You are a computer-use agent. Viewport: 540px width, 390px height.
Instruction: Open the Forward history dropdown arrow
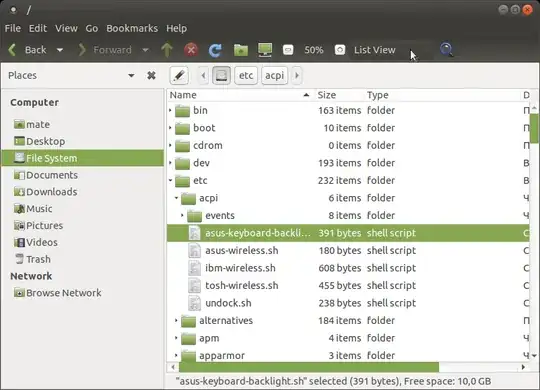(146, 50)
